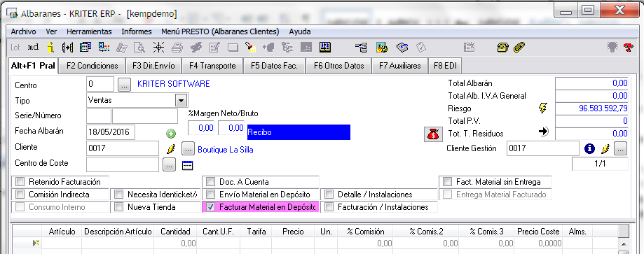The height and width of the screenshot is (254, 644).
Task: Open the Herramientas menu
Action: pyautogui.click(x=89, y=31)
